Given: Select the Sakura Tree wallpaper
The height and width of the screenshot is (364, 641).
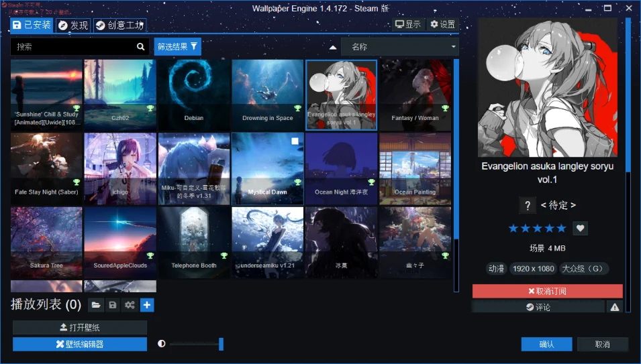Looking at the screenshot, I should [x=46, y=243].
